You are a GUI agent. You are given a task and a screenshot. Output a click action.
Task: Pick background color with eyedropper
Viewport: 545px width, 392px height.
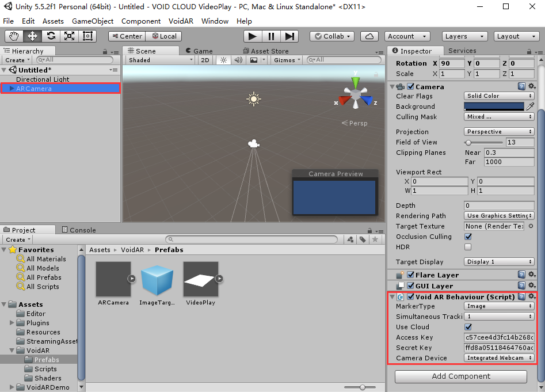[530, 106]
